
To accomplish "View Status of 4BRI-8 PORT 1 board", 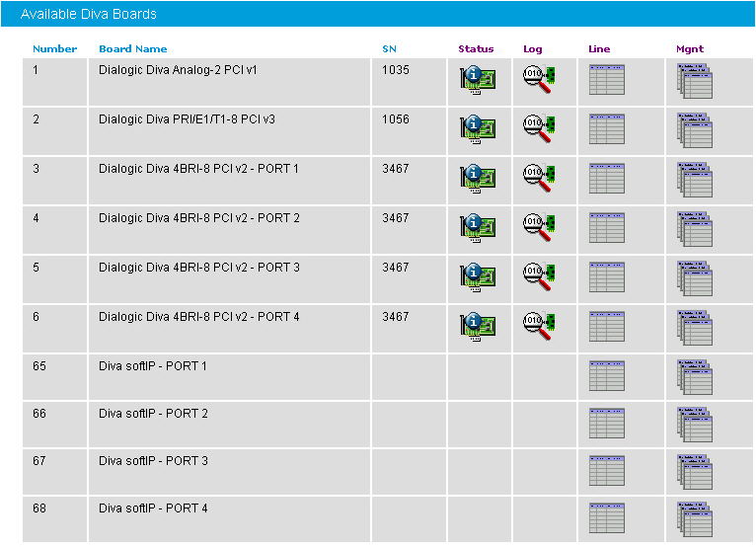I will (478, 179).
